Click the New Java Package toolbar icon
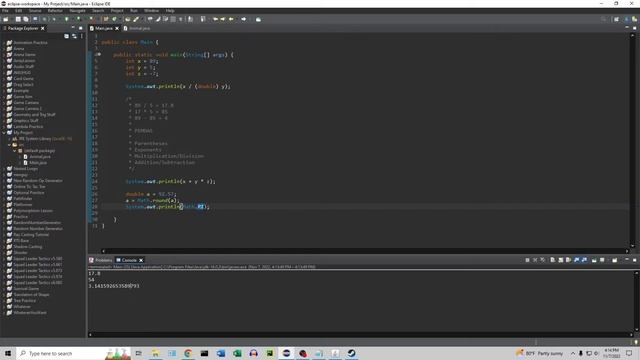 [x=106, y=19]
